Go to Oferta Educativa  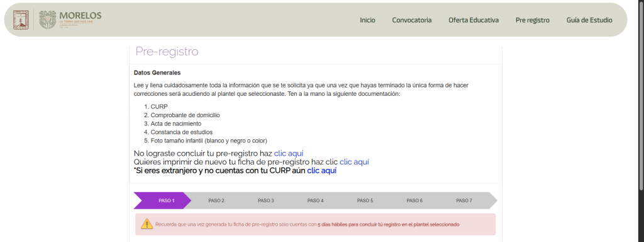(474, 20)
